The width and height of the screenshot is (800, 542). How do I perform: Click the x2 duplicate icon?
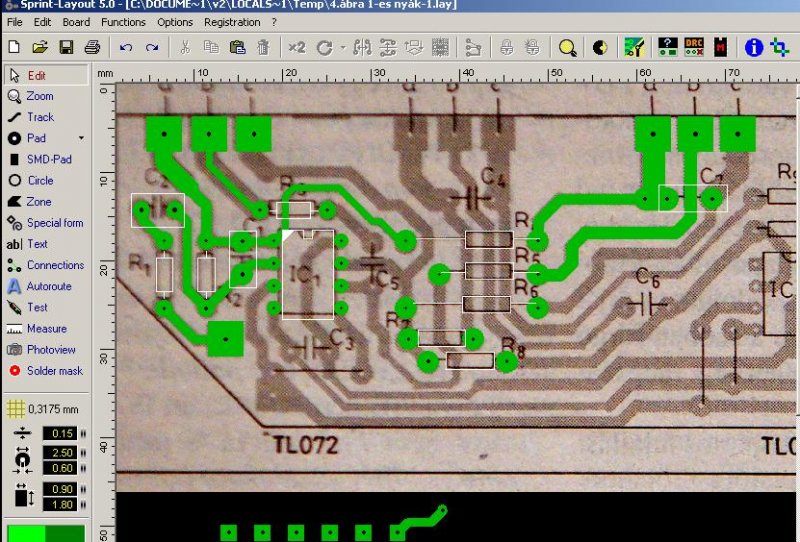[x=297, y=47]
